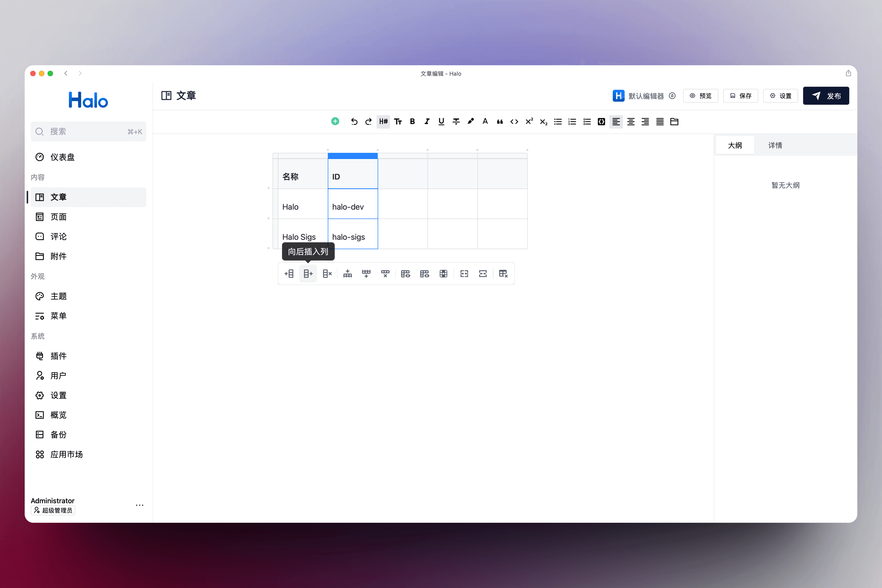Toggle header row in table toolbar

click(424, 274)
